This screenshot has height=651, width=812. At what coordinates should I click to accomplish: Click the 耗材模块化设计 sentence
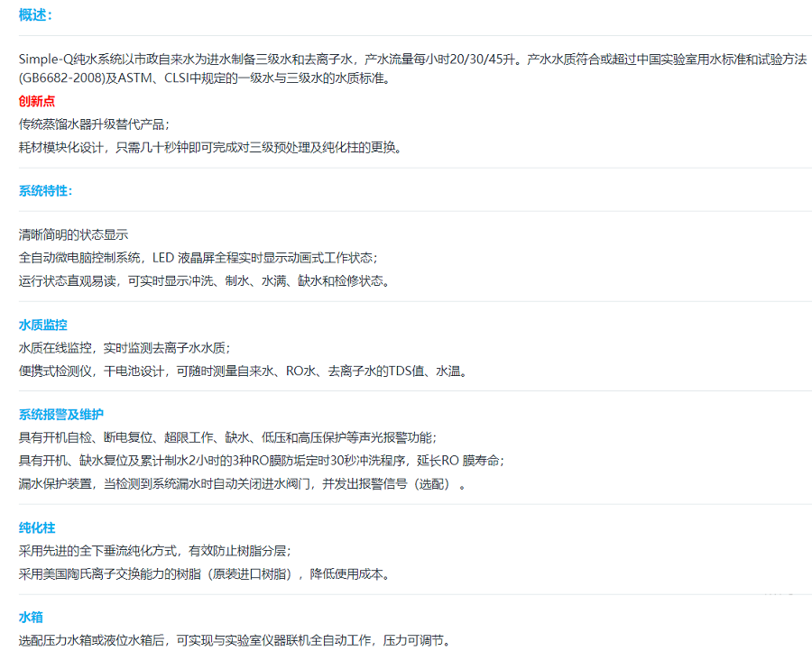209,147
